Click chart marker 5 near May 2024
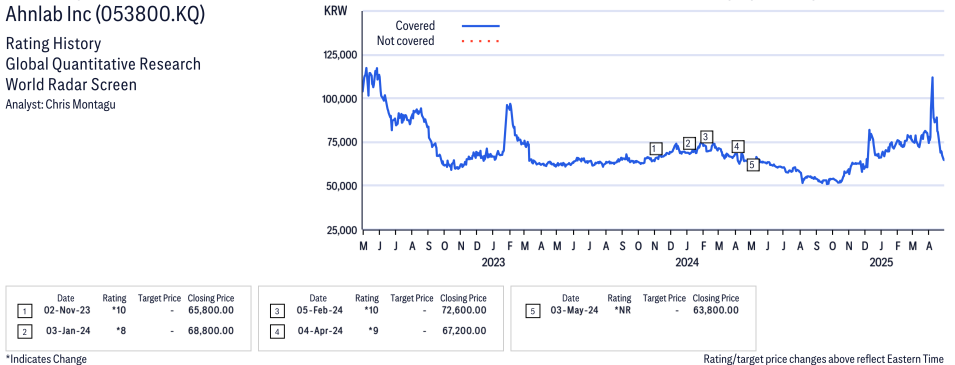Viewport: 955px width, 365px height. 753,165
